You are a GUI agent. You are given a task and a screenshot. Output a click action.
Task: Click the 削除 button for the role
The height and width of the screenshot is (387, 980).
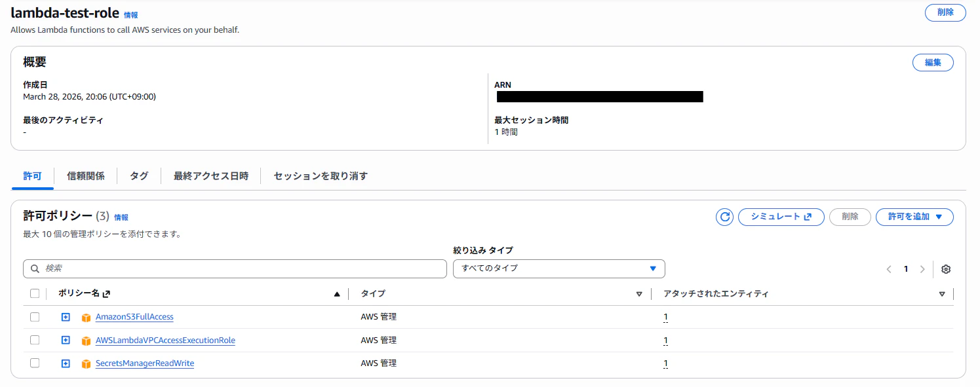(x=945, y=12)
